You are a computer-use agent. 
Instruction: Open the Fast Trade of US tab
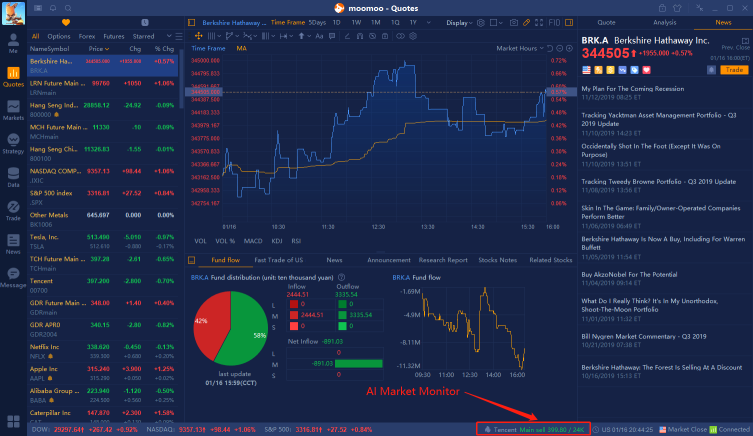(279, 260)
